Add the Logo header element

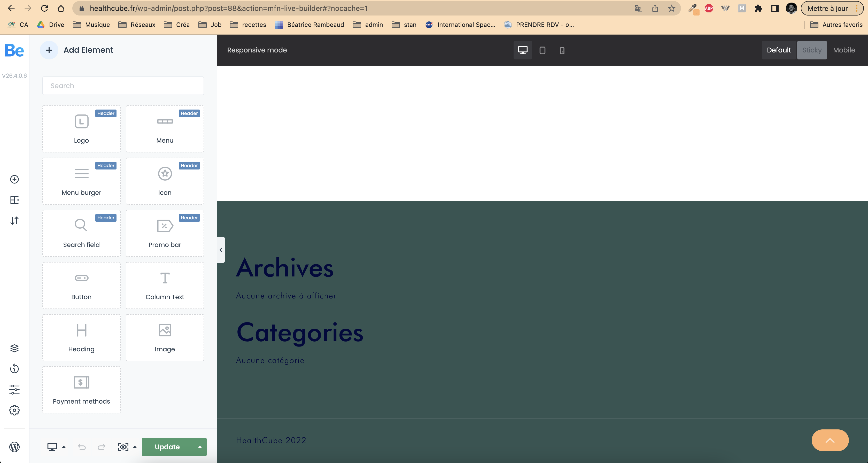(81, 129)
